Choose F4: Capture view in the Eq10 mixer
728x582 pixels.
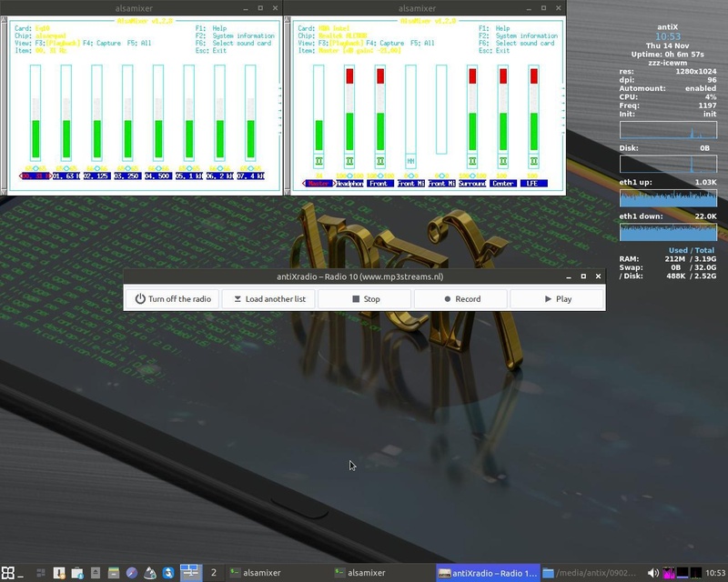[x=102, y=43]
